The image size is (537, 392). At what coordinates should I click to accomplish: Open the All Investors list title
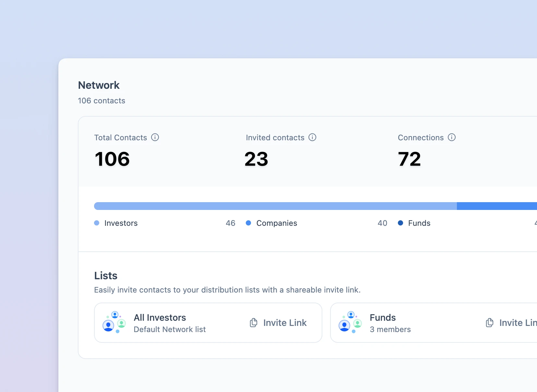tap(160, 317)
